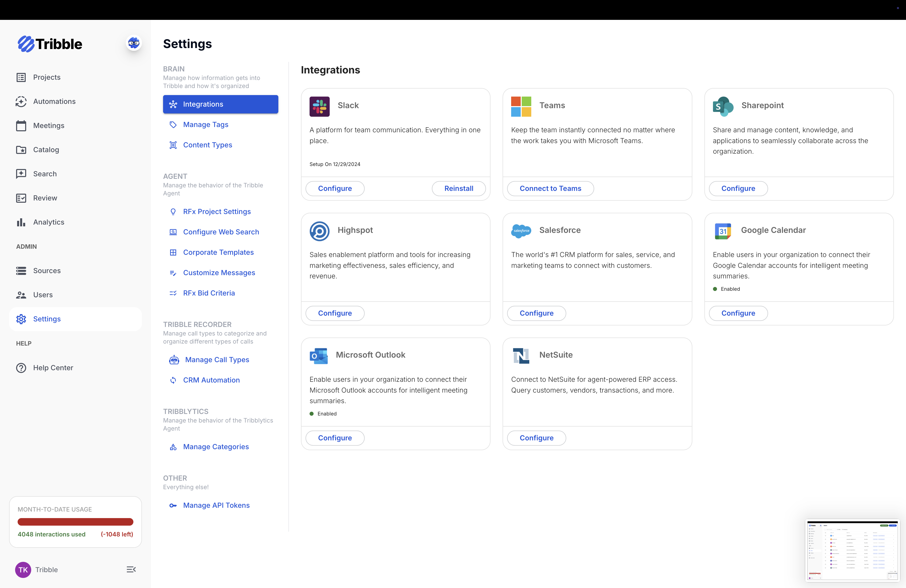The width and height of the screenshot is (906, 588).
Task: Configure the Google Calendar integration
Action: coord(738,313)
